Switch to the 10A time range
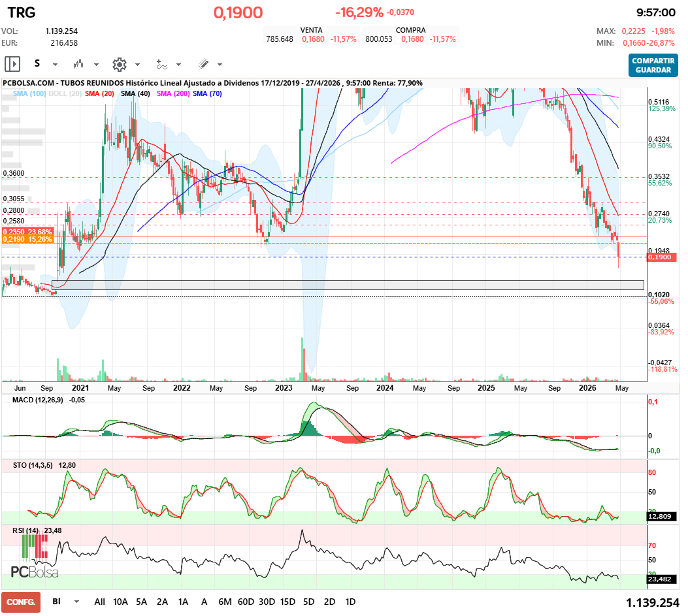Image resolution: width=688 pixels, height=616 pixels. coord(120,602)
